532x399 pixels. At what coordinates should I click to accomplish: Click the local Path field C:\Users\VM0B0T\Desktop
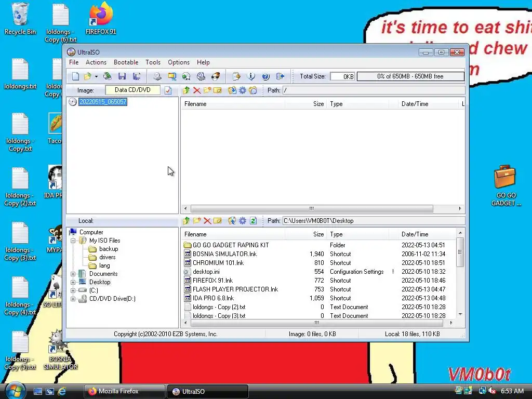(374, 220)
